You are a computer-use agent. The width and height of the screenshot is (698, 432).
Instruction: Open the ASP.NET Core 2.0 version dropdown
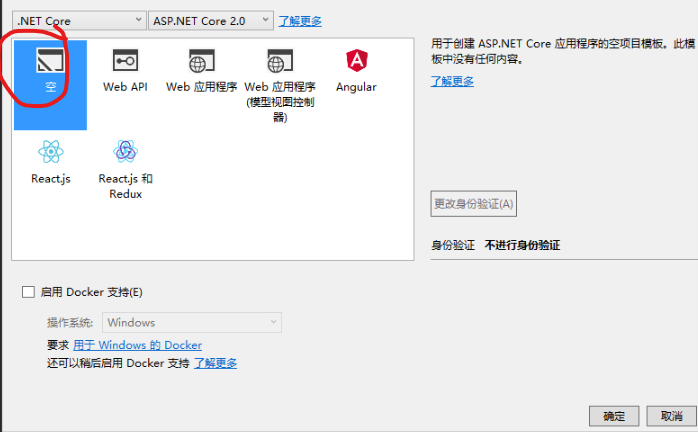[x=211, y=20]
